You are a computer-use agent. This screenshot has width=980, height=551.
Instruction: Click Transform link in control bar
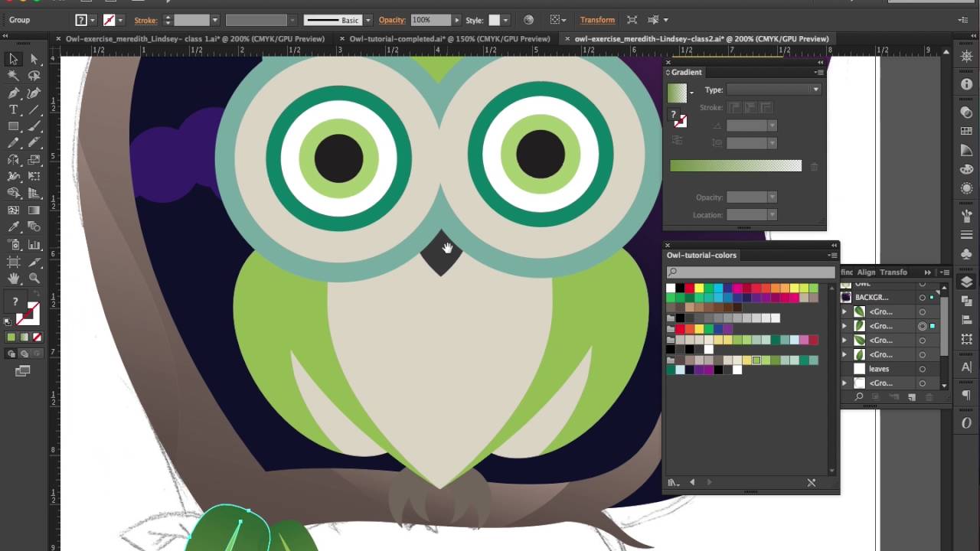click(x=597, y=20)
